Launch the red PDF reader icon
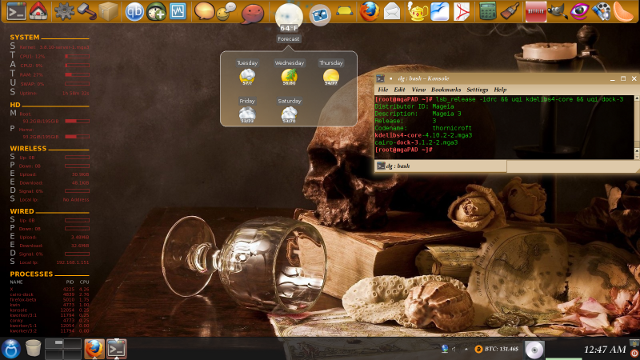 462,11
